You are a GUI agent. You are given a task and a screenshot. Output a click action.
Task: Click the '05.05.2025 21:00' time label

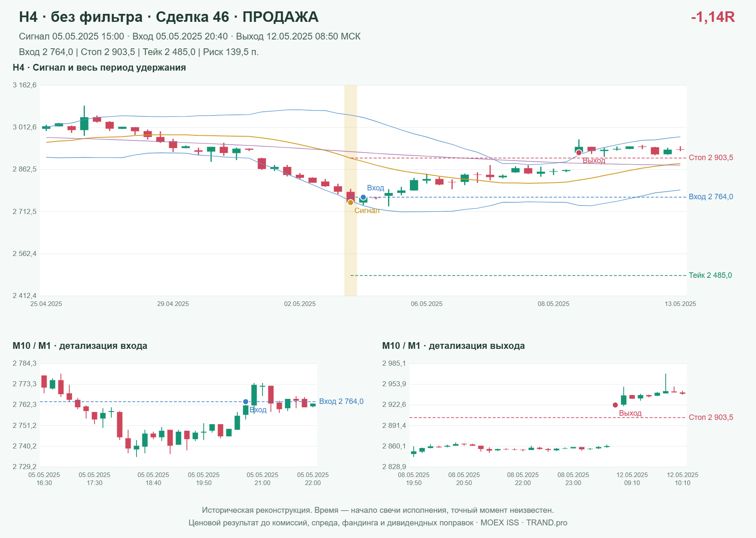(262, 479)
